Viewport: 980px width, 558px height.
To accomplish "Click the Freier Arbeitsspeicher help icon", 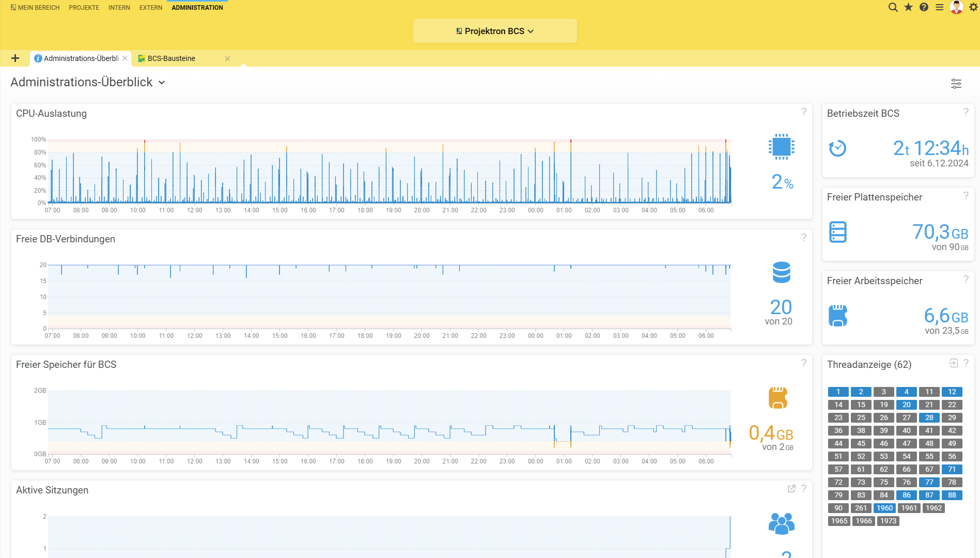I will (966, 279).
